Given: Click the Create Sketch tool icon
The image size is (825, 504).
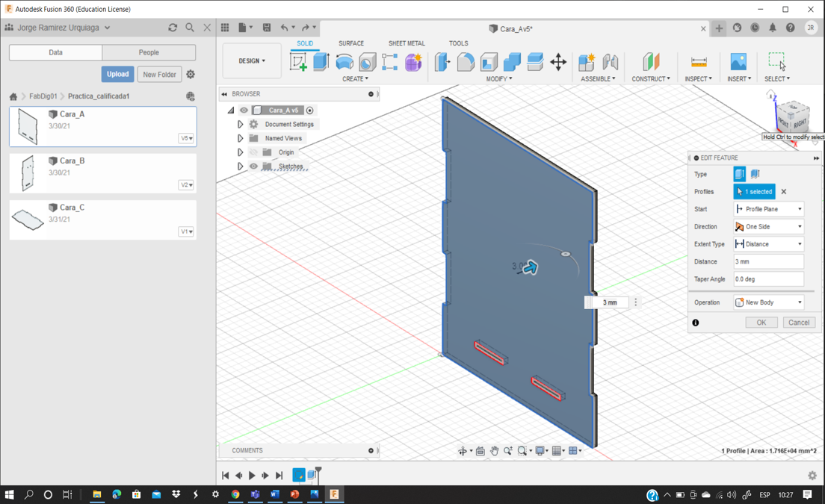Looking at the screenshot, I should coord(298,62).
